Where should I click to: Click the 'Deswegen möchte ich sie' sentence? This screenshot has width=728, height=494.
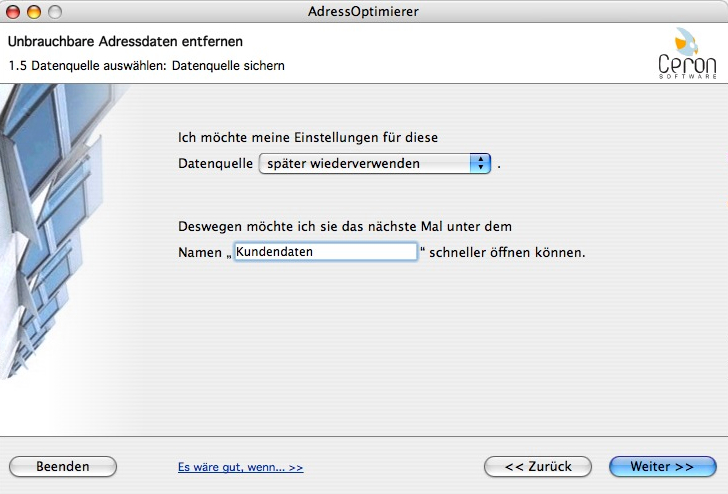(x=345, y=226)
